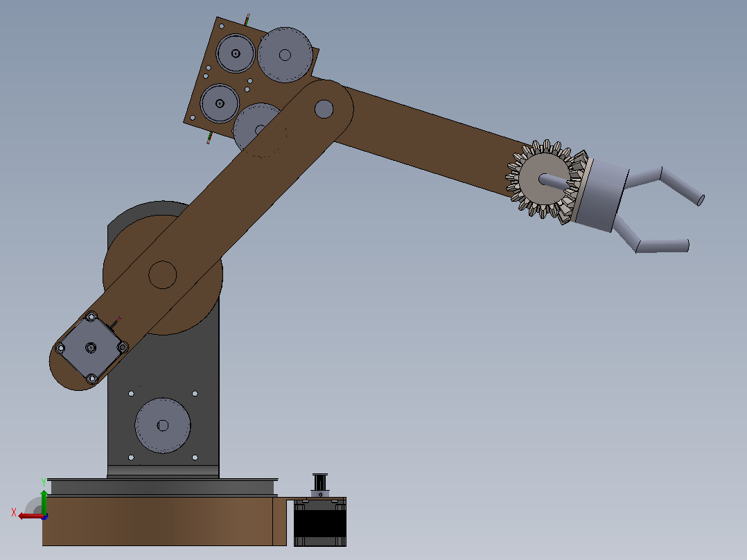Pick the top corner screw of square stepper
The width and height of the screenshot is (747, 560).
[x=91, y=317]
